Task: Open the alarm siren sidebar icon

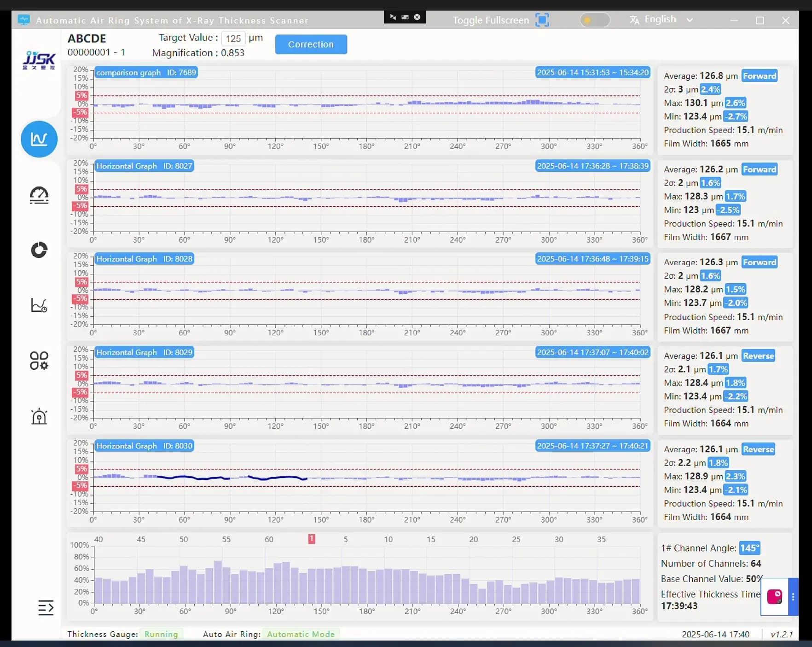Action: pyautogui.click(x=39, y=416)
